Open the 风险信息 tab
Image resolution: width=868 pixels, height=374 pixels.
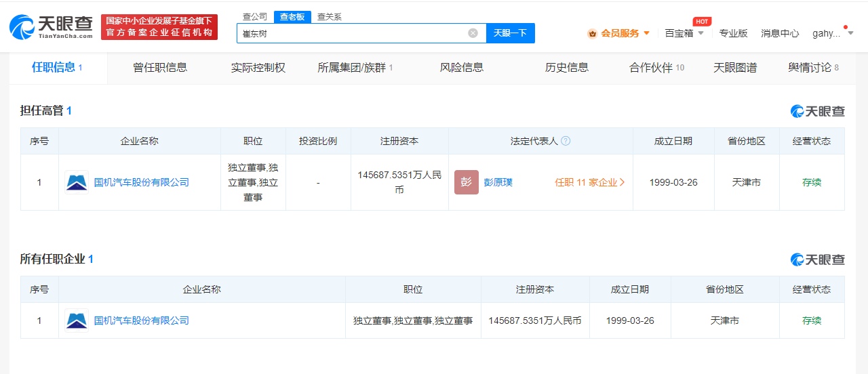coord(462,67)
